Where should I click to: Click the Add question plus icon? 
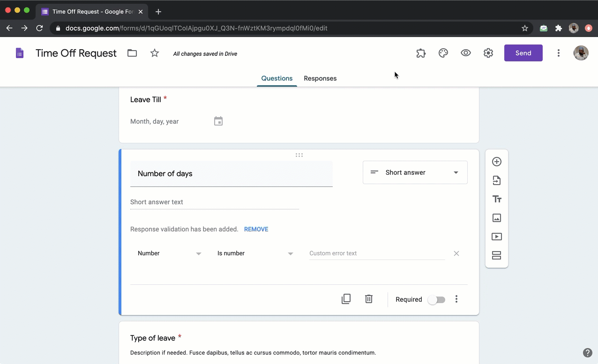point(497,162)
